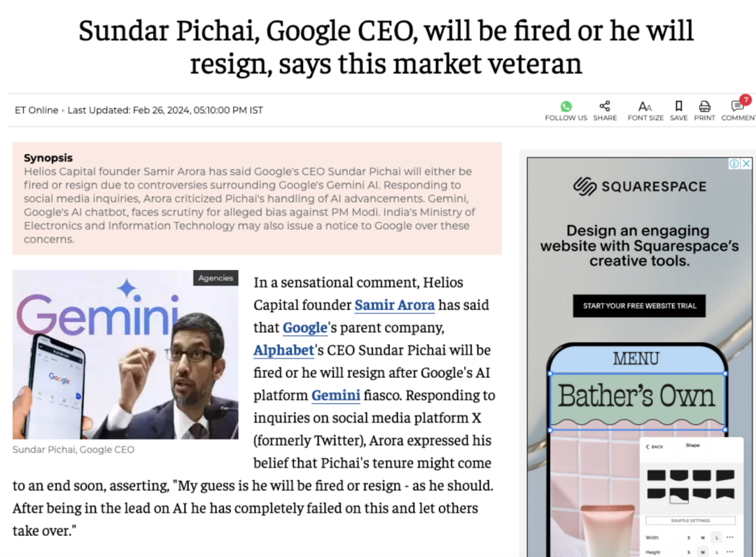
Task: Change text with Font Size icon
Action: pyautogui.click(x=645, y=106)
